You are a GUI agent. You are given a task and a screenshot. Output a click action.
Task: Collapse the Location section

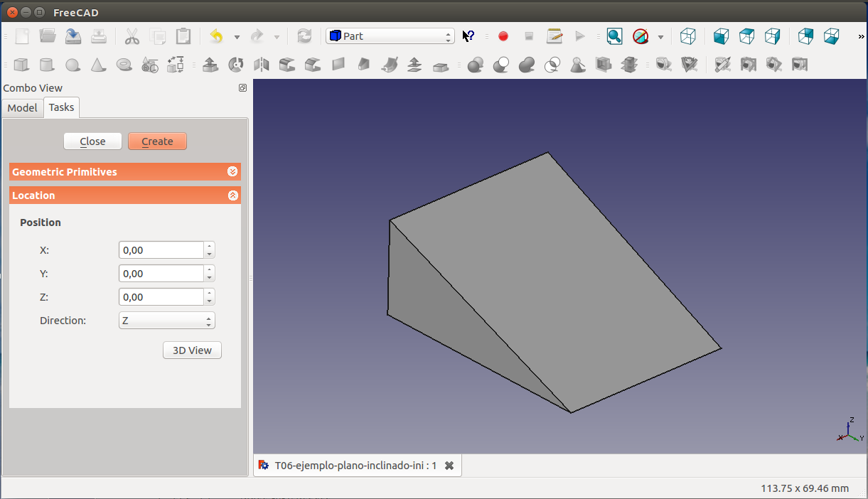(x=232, y=195)
